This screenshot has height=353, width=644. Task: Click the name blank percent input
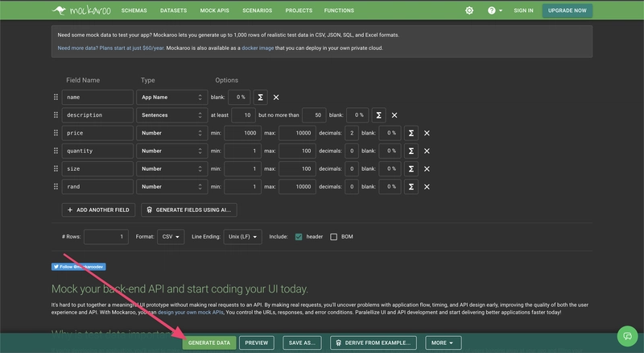pos(239,98)
